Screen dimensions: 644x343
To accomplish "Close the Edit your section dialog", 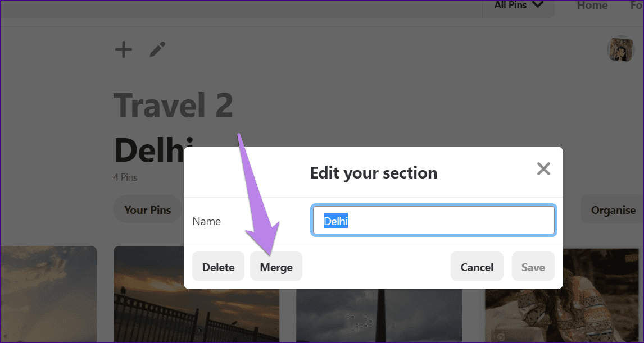I will (x=543, y=168).
